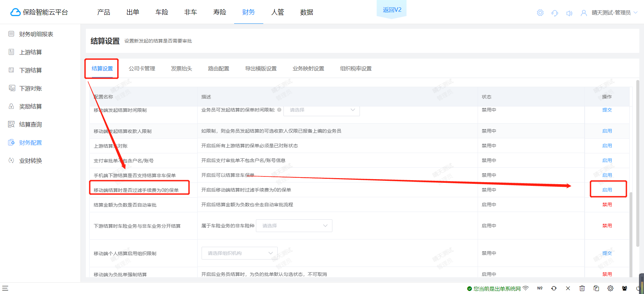
Task: Click the 保险智能云平台 cloud logo
Action: tap(15, 12)
